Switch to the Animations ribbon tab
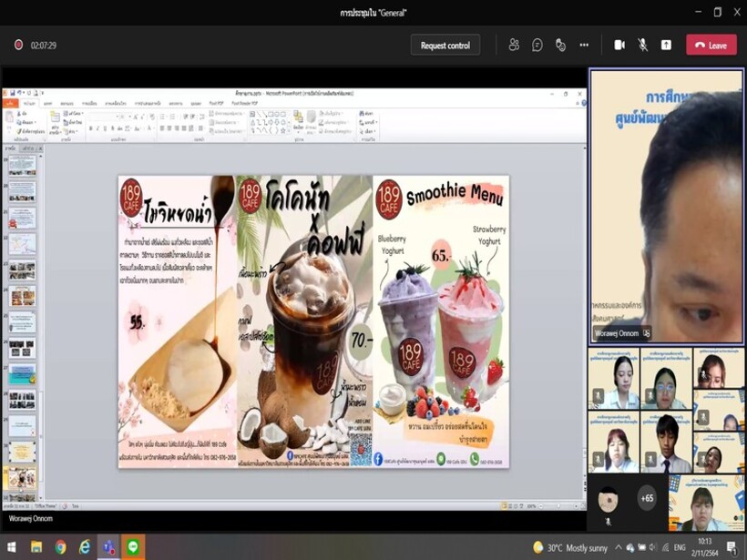 (116, 103)
